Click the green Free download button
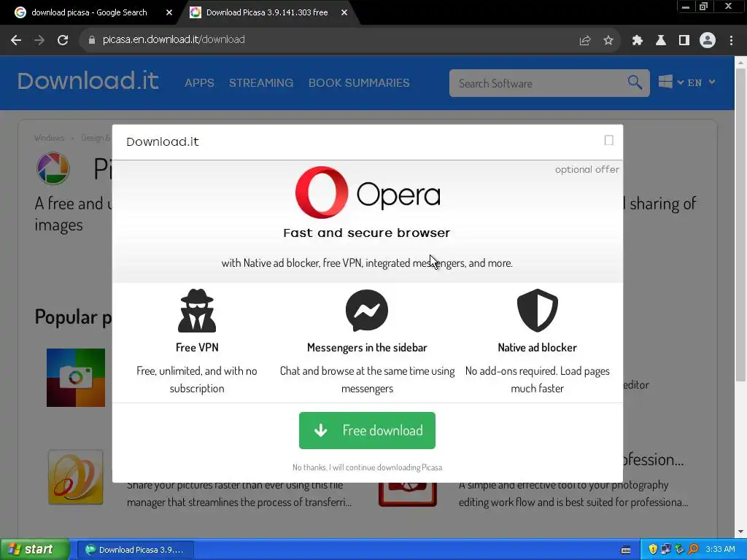Viewport: 747px width, 560px height. click(368, 430)
